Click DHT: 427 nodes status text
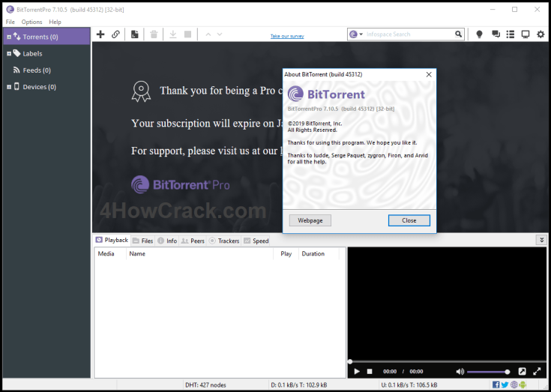551x392 pixels. coord(205,385)
